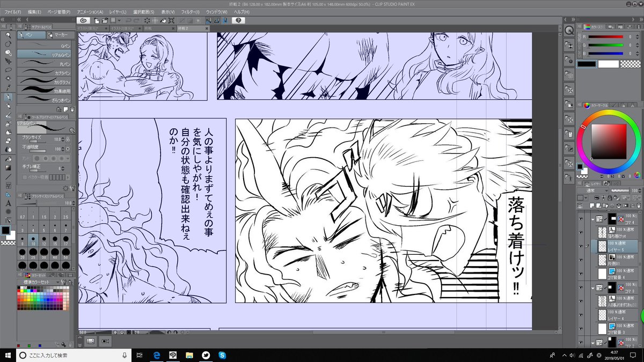Hide レイヤー 5 layer
Viewport: 644px width, 362px height.
pos(580,246)
